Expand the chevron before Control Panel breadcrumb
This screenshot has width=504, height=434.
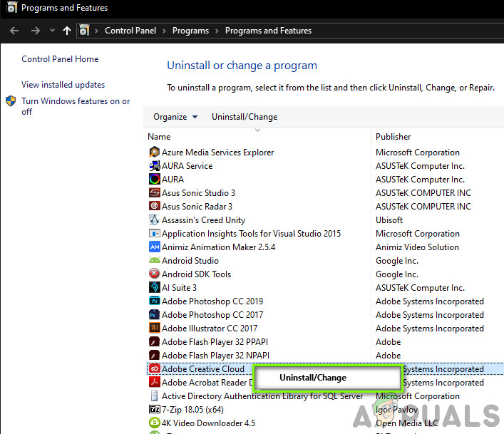pos(96,31)
